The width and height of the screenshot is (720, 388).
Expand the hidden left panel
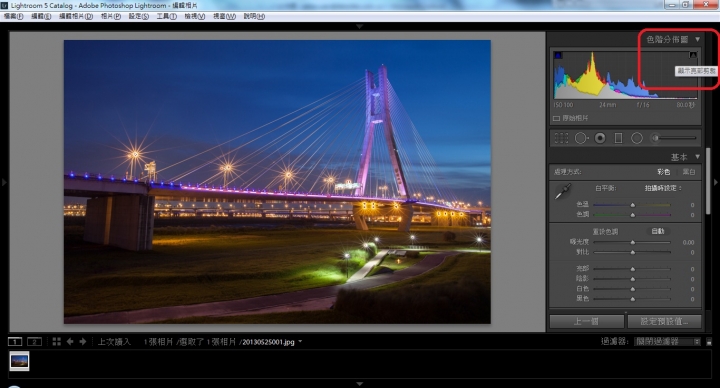coord(4,182)
